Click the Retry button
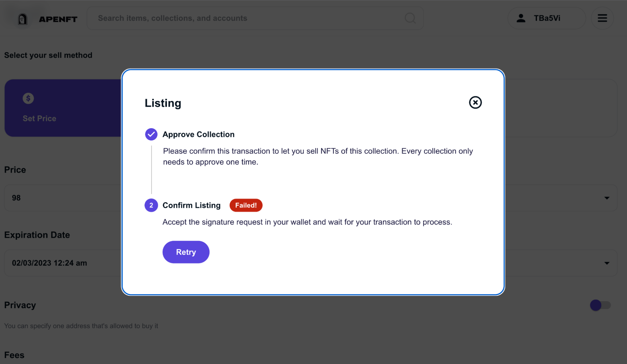 pyautogui.click(x=186, y=252)
